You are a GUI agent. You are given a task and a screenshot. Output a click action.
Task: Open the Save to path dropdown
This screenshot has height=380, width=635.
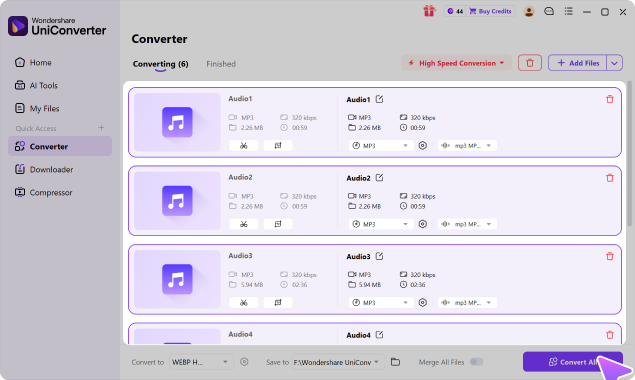coord(337,362)
